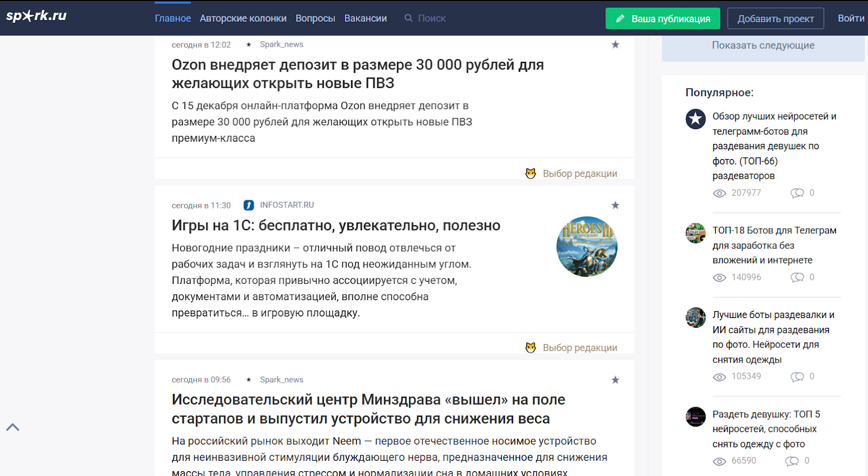Bookmark the Ozon deposit article star

[x=615, y=45]
